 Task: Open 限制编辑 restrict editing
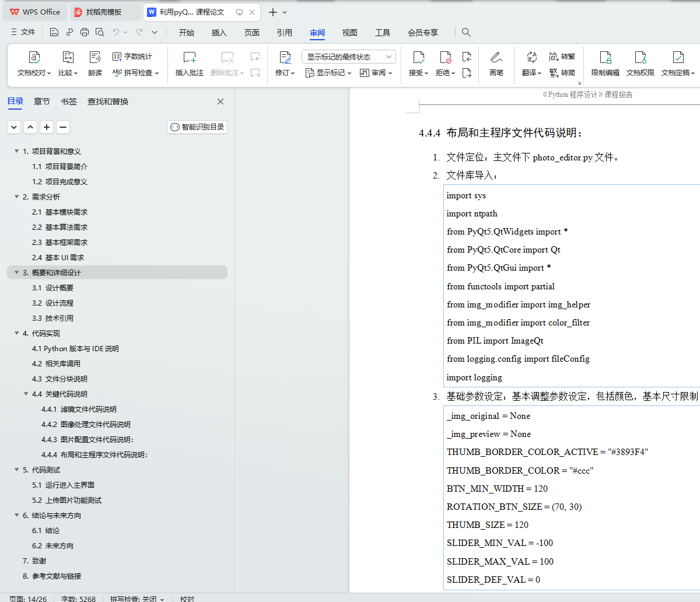pos(605,64)
